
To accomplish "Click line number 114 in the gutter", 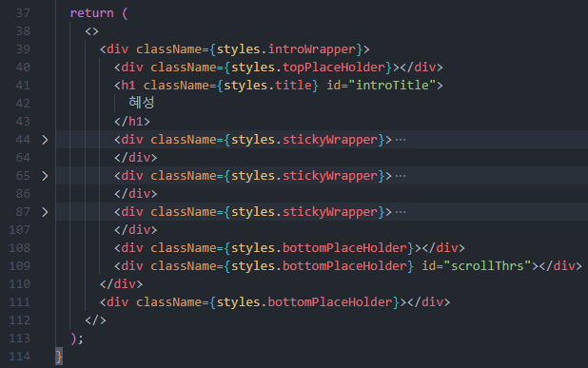I will click(19, 356).
